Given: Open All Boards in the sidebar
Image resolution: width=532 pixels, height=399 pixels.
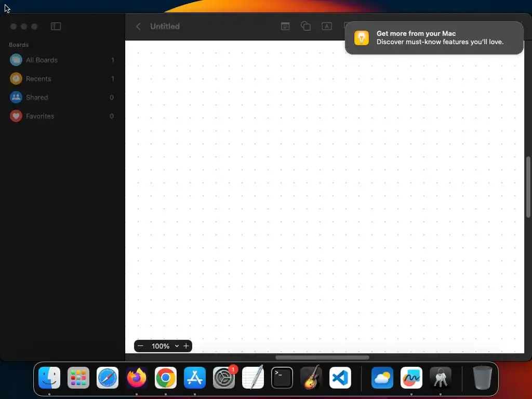Looking at the screenshot, I should (x=62, y=60).
